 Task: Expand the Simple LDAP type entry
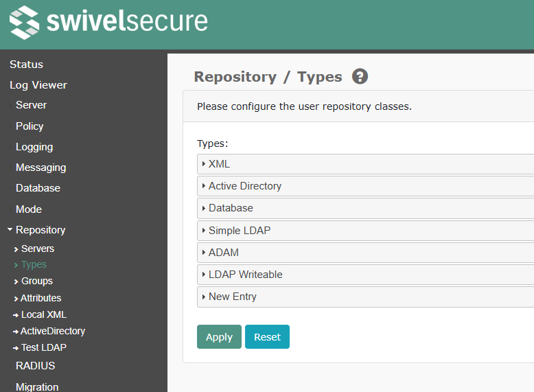(365, 231)
